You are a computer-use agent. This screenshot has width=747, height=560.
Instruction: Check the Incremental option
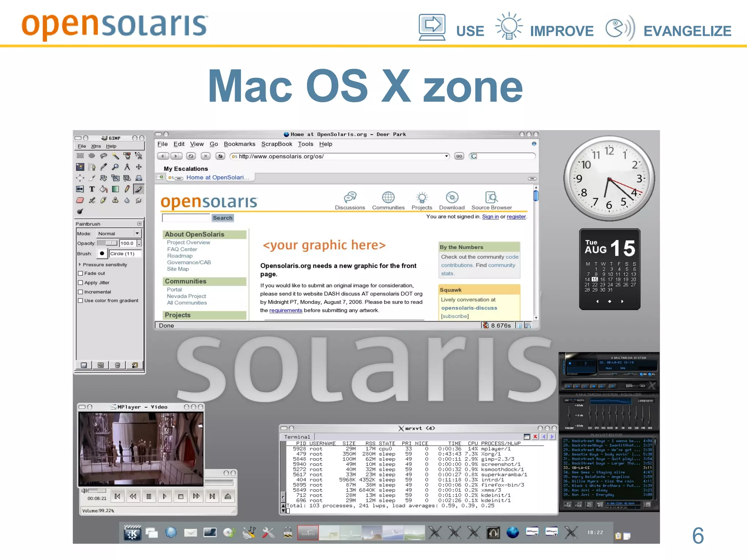tap(80, 292)
